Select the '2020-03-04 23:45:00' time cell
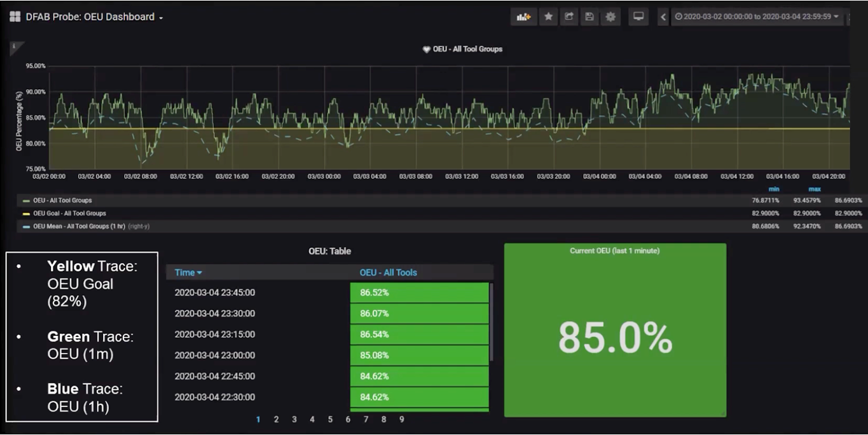Screen dimensions: 868x435 pos(215,293)
